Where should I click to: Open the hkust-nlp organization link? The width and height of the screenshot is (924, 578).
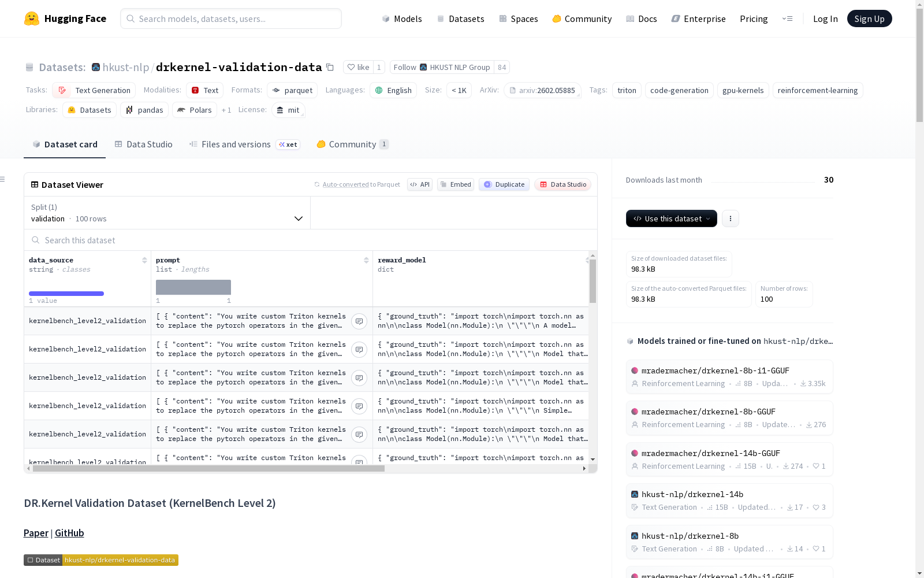pos(126,67)
